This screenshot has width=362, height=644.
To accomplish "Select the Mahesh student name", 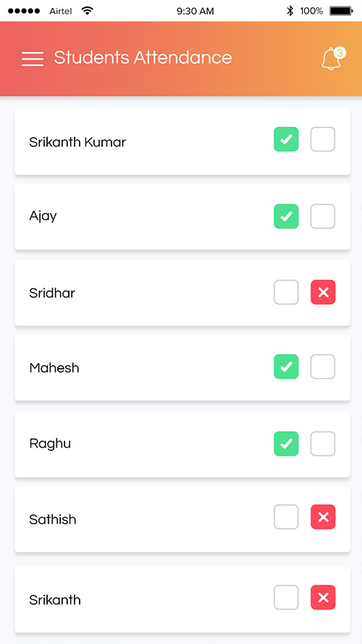I will pos(54,367).
